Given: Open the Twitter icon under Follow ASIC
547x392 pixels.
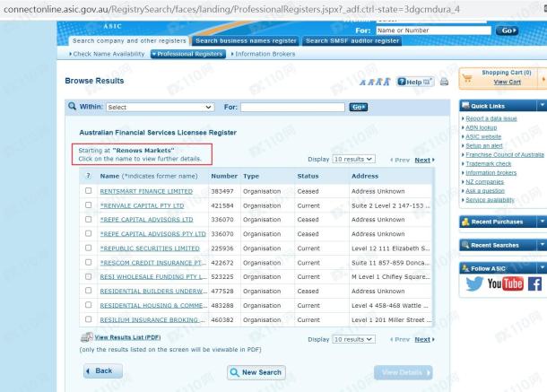Looking at the screenshot, I should (474, 283).
